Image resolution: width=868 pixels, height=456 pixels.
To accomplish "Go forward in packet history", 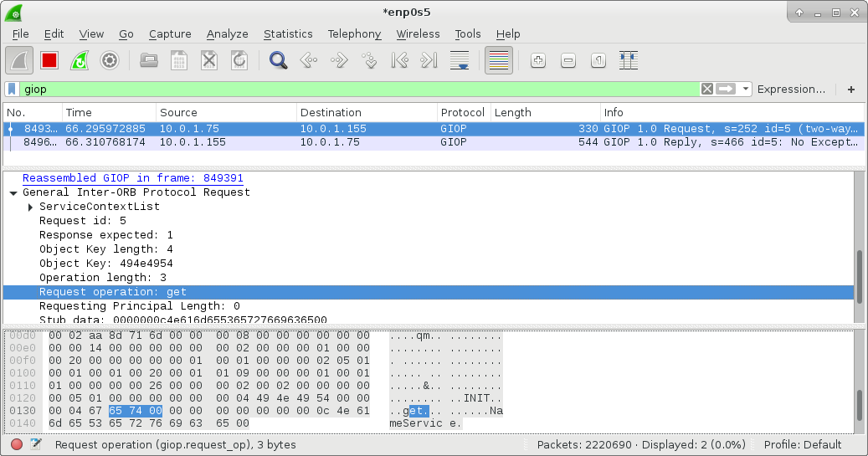I will [339, 60].
